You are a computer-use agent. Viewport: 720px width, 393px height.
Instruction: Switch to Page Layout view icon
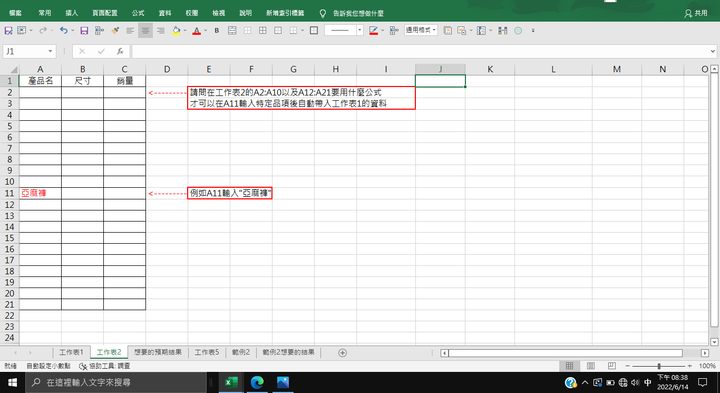591,366
